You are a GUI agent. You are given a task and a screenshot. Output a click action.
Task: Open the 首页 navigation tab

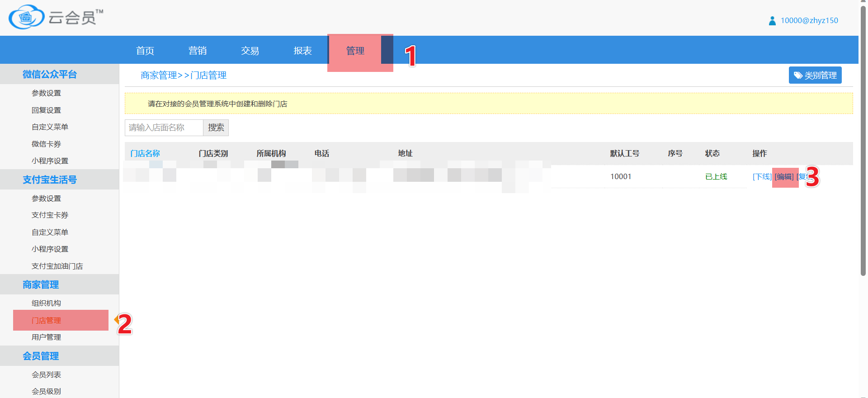pyautogui.click(x=145, y=51)
